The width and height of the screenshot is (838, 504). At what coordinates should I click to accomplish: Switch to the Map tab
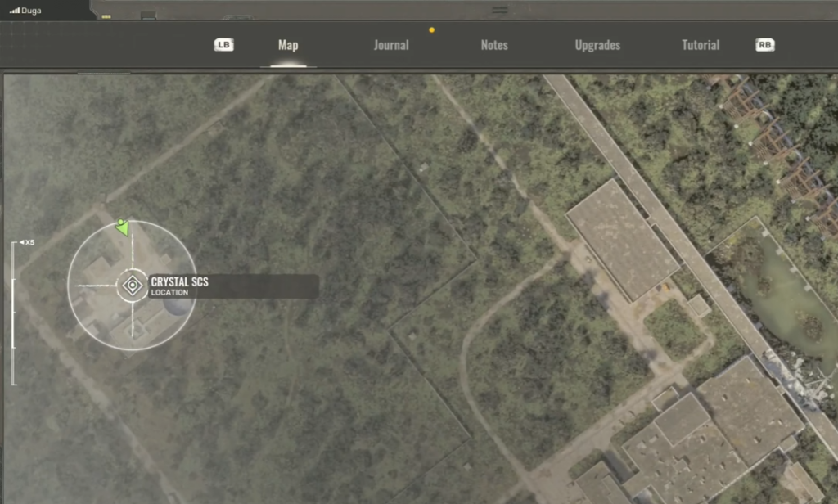coord(288,46)
